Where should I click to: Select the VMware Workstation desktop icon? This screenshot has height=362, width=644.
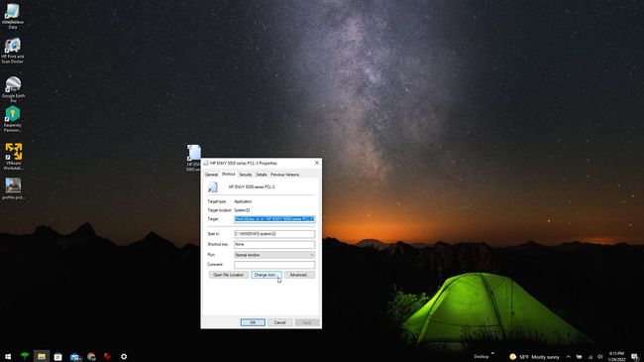pos(13,157)
